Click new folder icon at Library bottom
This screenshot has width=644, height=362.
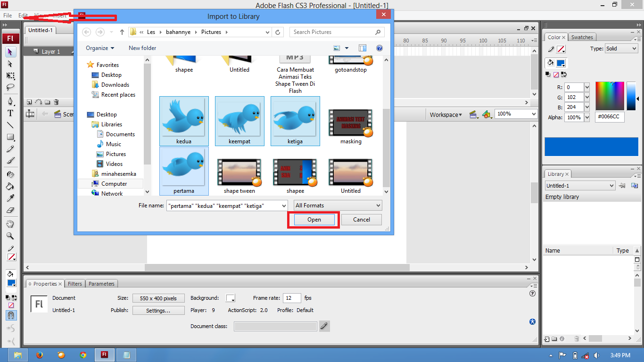pyautogui.click(x=554, y=339)
